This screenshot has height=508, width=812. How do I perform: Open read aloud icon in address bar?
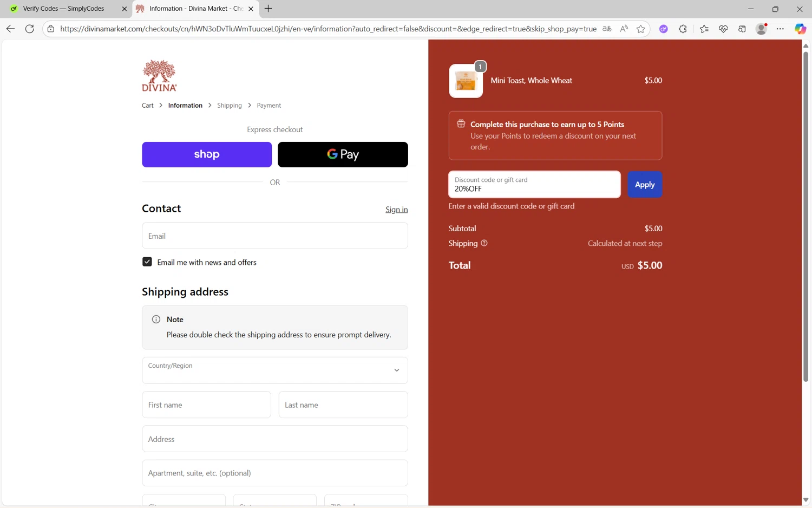(624, 29)
